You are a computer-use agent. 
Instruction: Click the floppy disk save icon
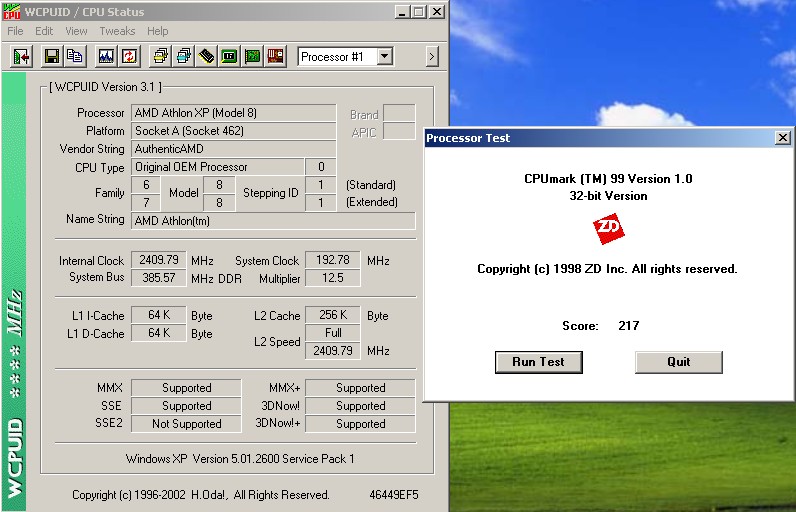(51, 56)
